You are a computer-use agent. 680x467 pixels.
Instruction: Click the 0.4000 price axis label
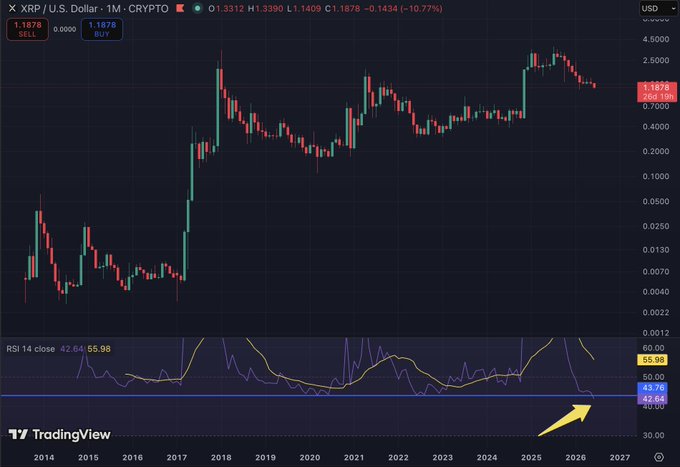pyautogui.click(x=655, y=127)
